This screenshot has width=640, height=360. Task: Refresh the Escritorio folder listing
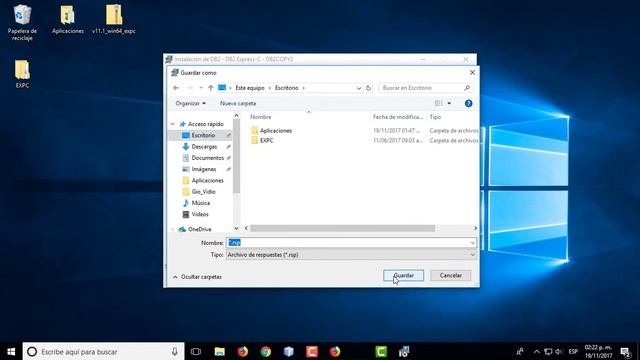pyautogui.click(x=368, y=88)
